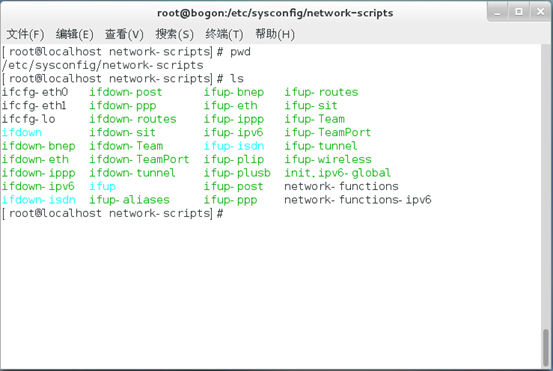Open the 编辑(E) menu
Viewport: 553px width, 371px height.
click(x=74, y=34)
